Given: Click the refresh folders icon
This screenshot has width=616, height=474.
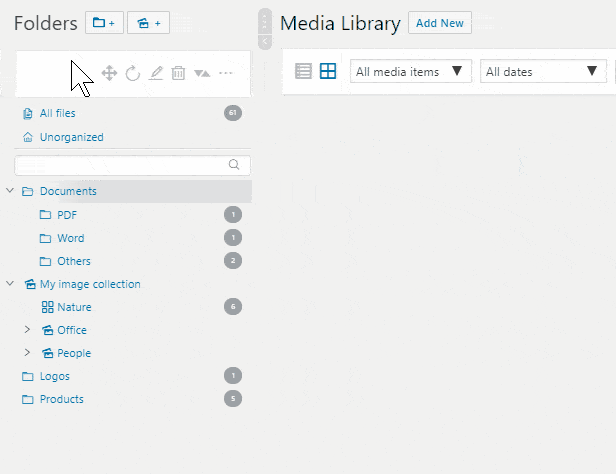Looking at the screenshot, I should [x=133, y=73].
